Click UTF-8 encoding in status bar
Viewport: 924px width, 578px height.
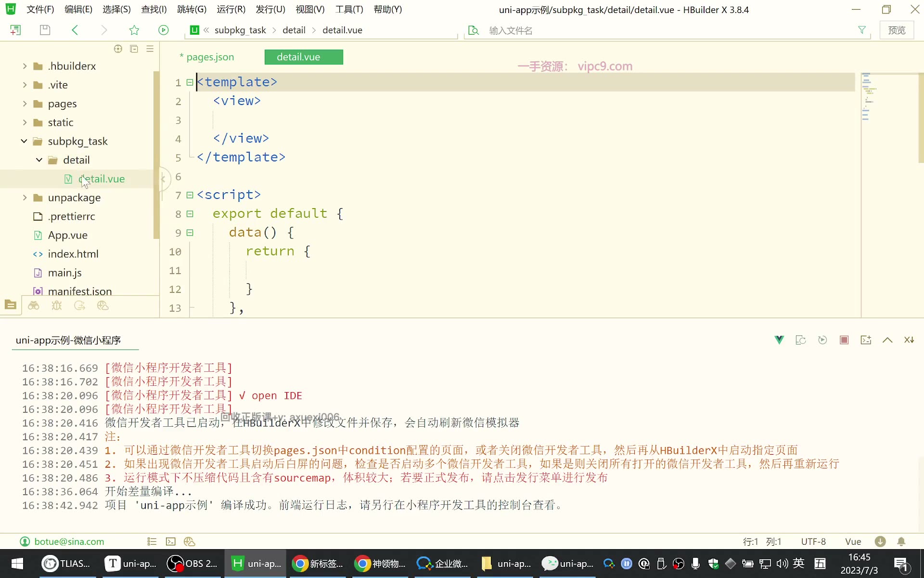click(813, 541)
